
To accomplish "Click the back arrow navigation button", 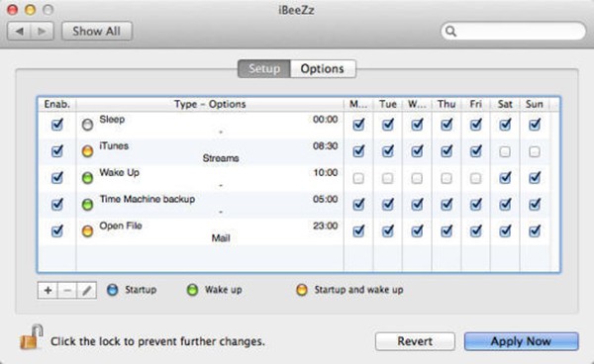I will 20,31.
